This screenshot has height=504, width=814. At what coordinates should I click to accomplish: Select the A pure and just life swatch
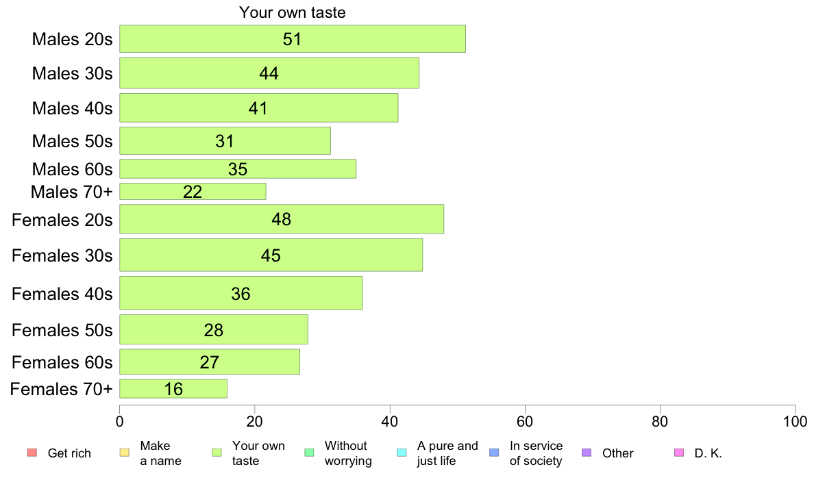click(x=402, y=453)
